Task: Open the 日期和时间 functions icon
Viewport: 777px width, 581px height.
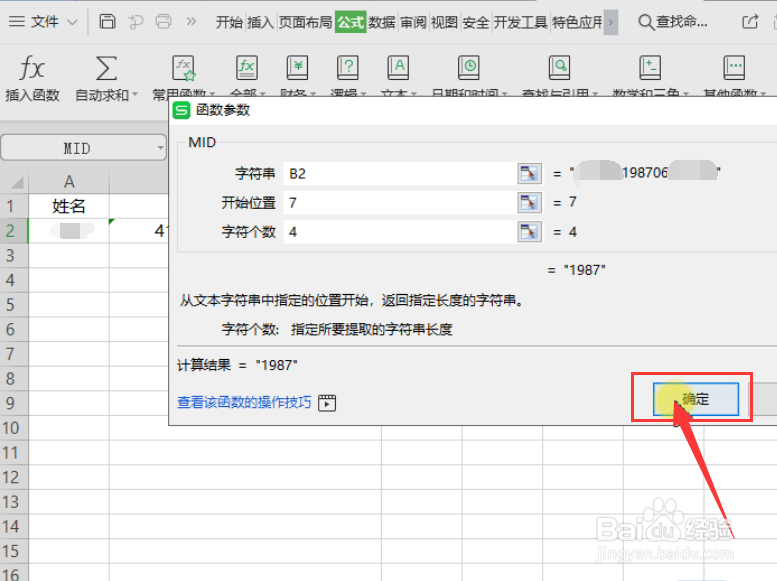Action: point(469,67)
